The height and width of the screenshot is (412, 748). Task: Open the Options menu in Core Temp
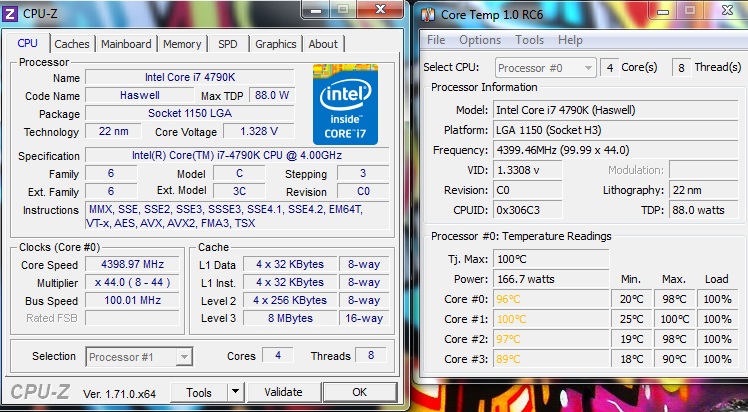tap(480, 40)
